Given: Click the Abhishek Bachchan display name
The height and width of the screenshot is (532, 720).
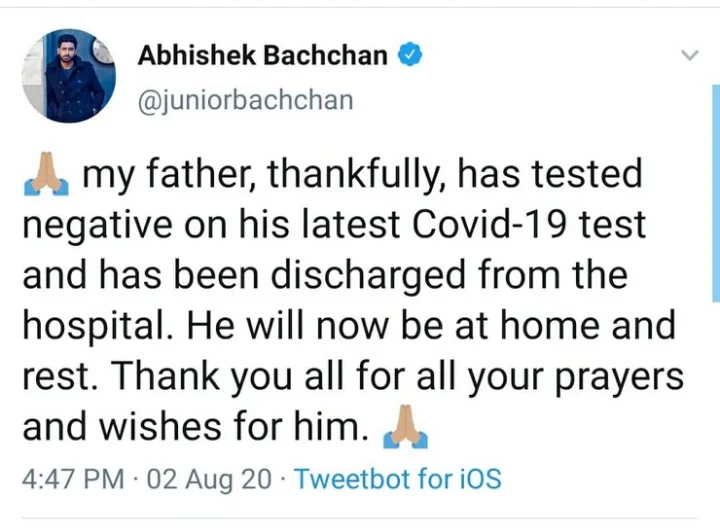Looking at the screenshot, I should tap(263, 56).
